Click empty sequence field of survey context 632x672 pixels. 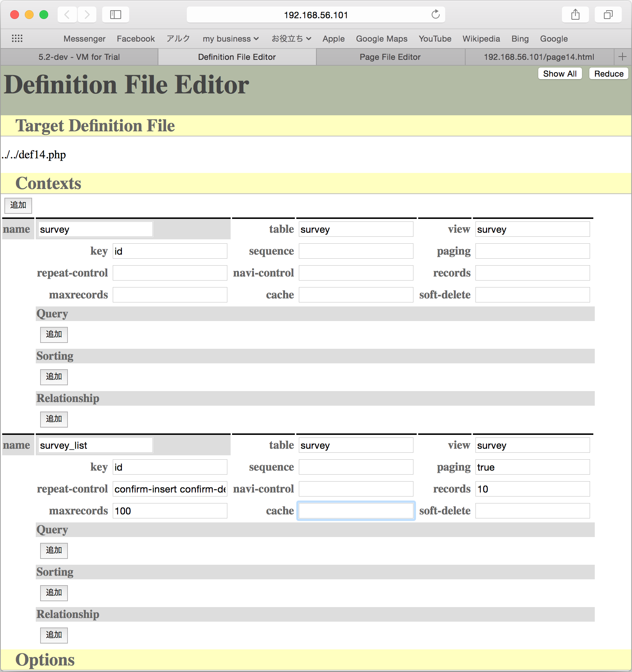point(356,251)
